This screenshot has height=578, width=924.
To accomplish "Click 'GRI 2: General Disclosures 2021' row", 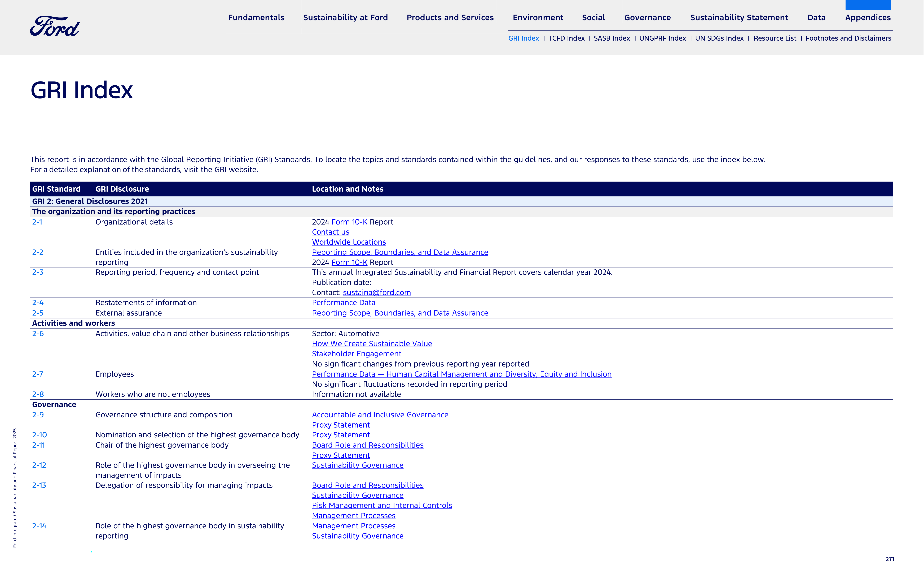I will [x=461, y=201].
